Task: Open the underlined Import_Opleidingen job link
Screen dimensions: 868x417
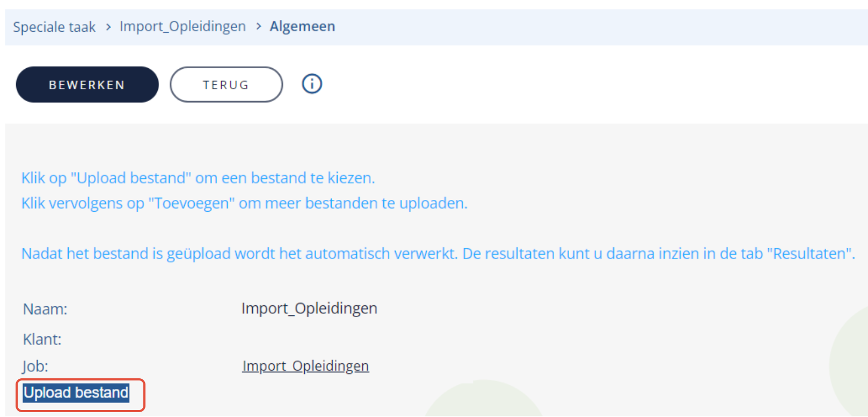Action: pos(305,366)
